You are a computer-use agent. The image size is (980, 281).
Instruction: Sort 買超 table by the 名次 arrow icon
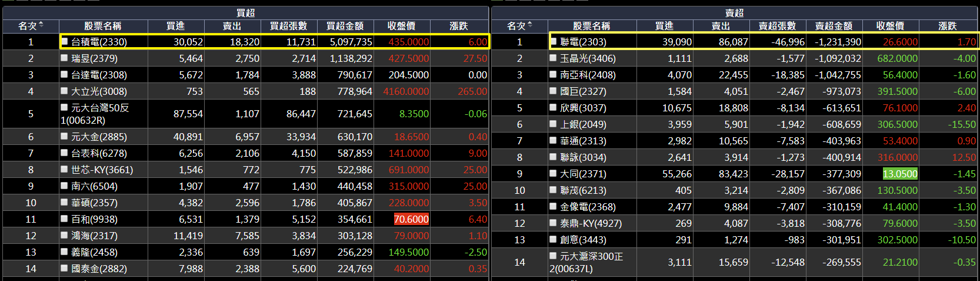point(41,25)
